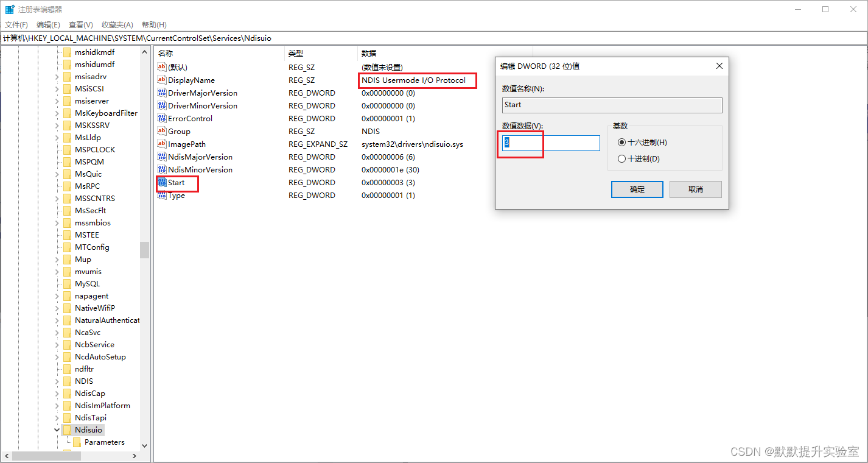This screenshot has height=463, width=868.
Task: Click the DWORD icon beside DriverMinorVersion
Action: 161,105
